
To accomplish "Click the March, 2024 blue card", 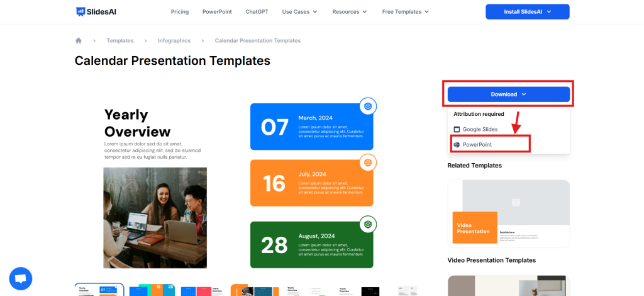I will [x=312, y=127].
